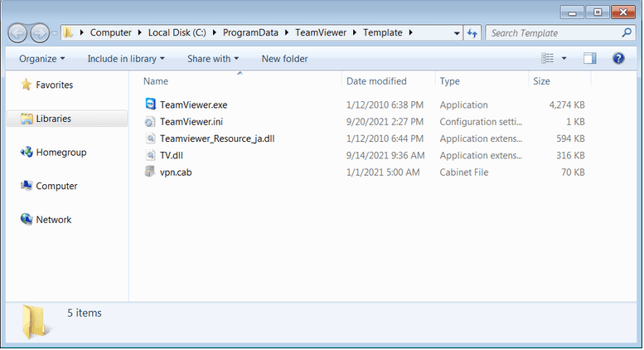
Task: Click the Homegroup icon in sidebar
Action: click(27, 152)
